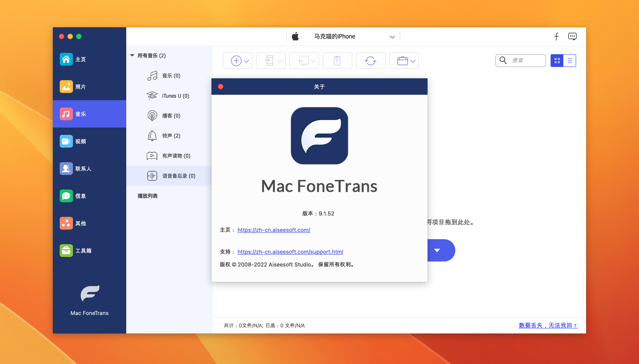
Task: Open the Home (主页) section
Action: pos(89,59)
